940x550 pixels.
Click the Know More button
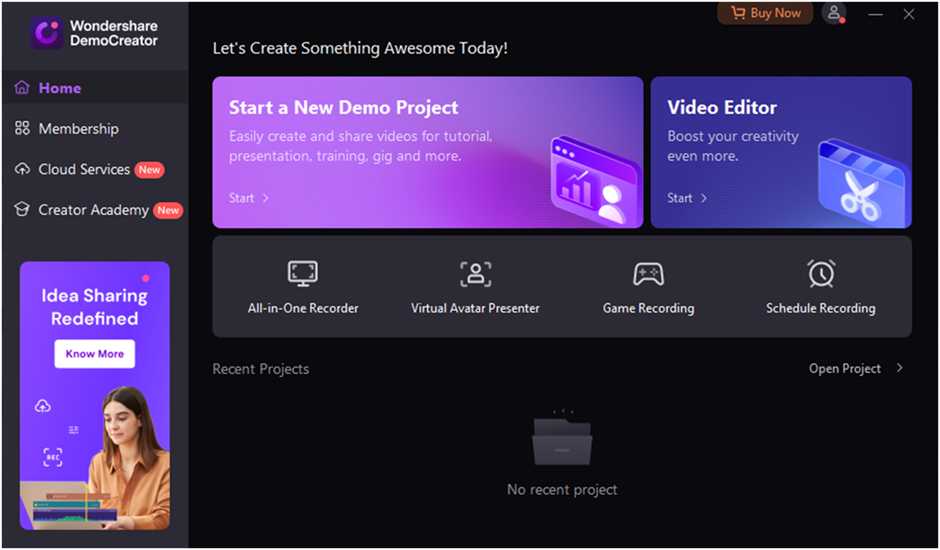[x=95, y=354]
